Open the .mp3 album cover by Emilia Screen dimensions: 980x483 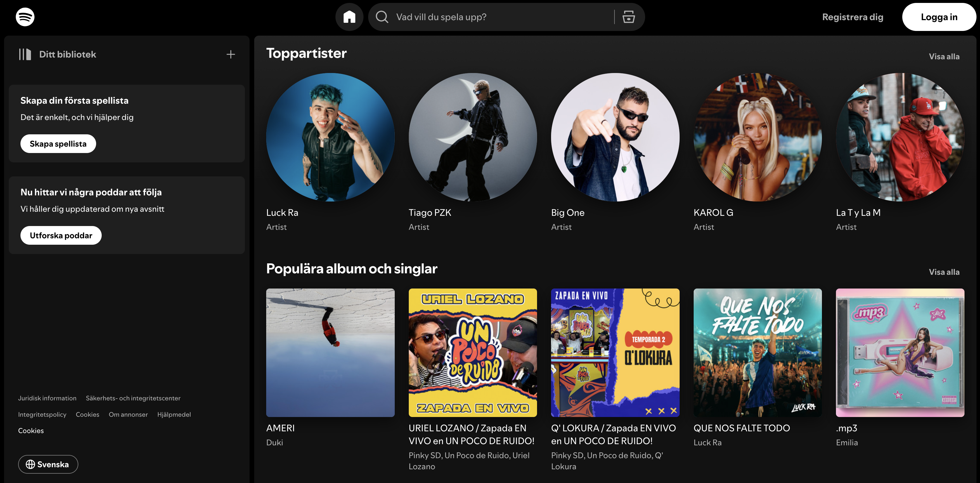tap(899, 352)
